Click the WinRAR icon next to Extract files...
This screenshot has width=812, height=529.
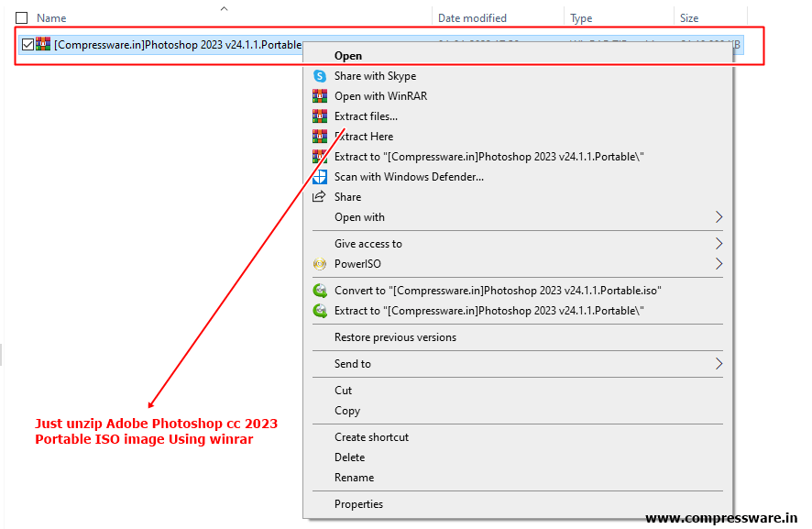coord(320,116)
